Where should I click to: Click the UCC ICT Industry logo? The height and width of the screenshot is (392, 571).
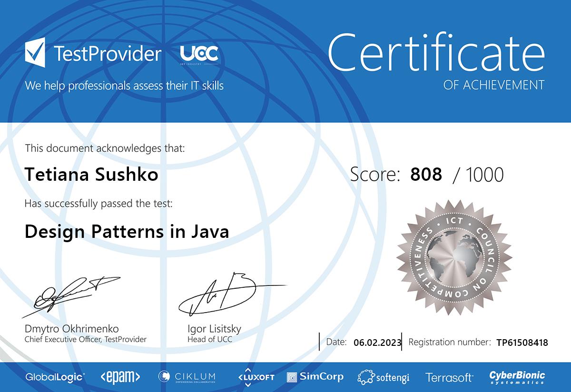pos(199,55)
